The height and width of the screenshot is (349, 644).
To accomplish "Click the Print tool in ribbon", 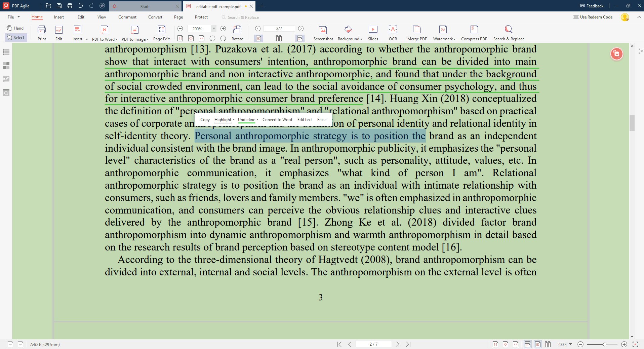I will 42,33.
